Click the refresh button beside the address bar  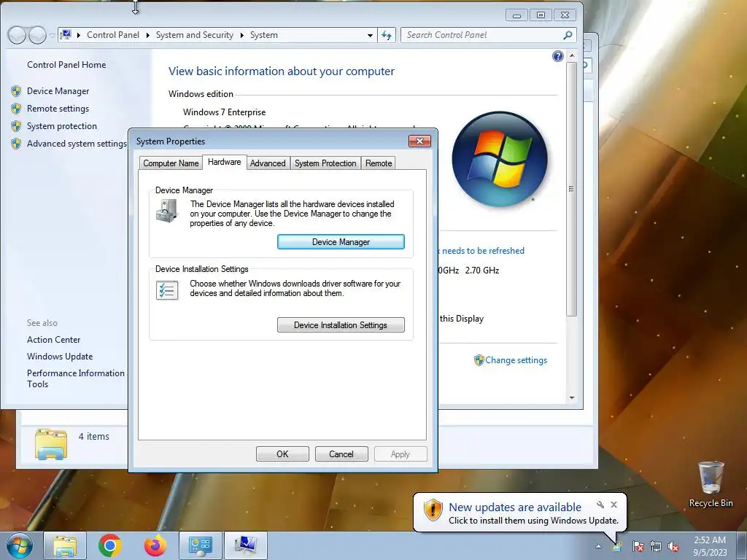click(387, 35)
